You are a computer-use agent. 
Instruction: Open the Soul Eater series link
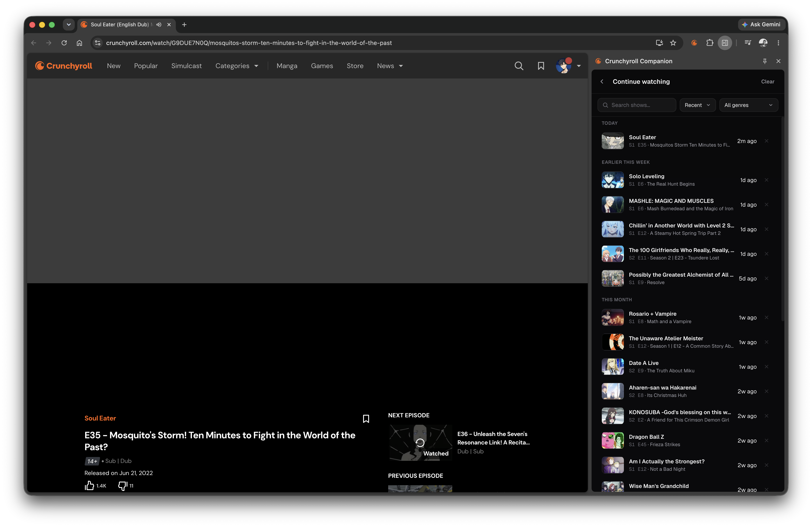(x=100, y=418)
